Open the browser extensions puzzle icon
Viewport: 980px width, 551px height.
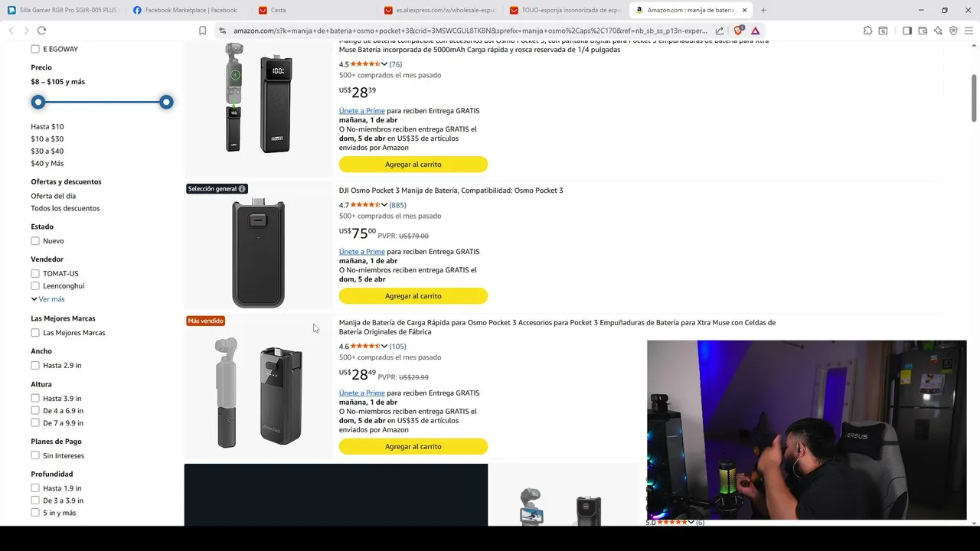tap(867, 31)
